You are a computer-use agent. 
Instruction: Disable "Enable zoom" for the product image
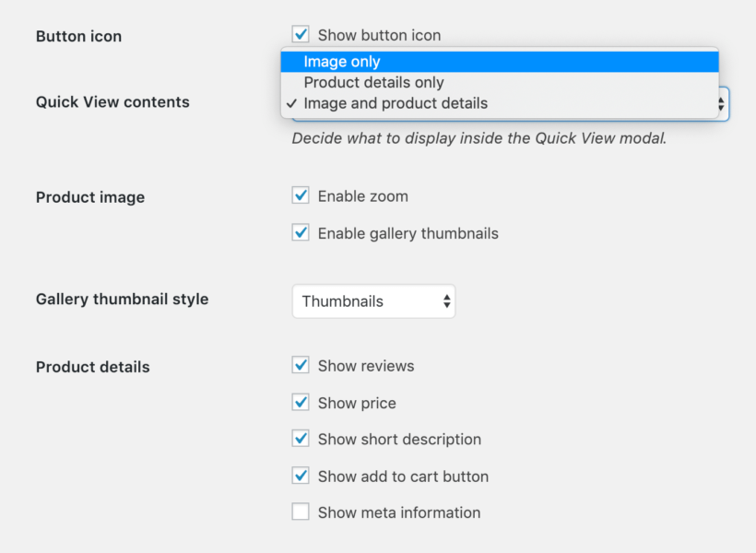pyautogui.click(x=300, y=195)
